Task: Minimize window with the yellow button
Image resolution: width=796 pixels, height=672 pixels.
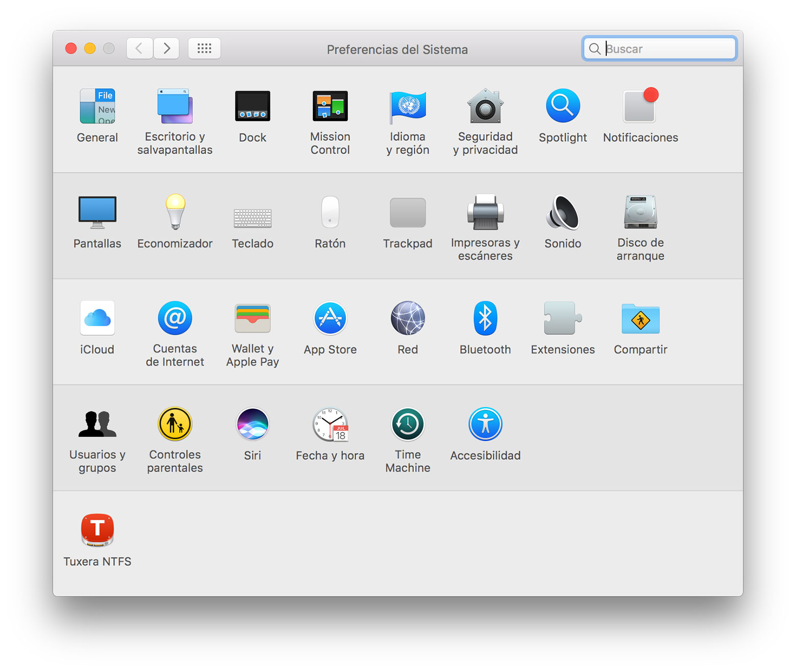Action: 90,48
